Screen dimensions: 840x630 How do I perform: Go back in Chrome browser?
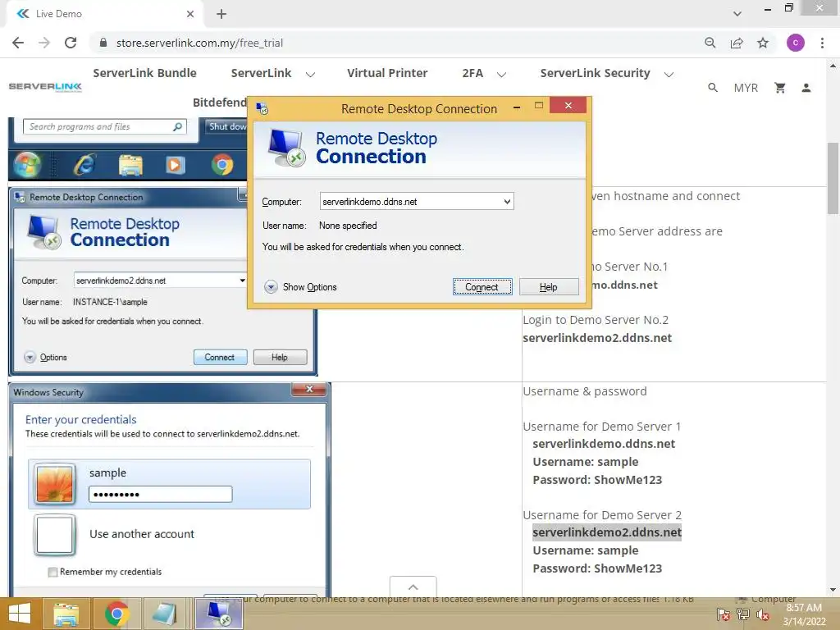pos(18,43)
